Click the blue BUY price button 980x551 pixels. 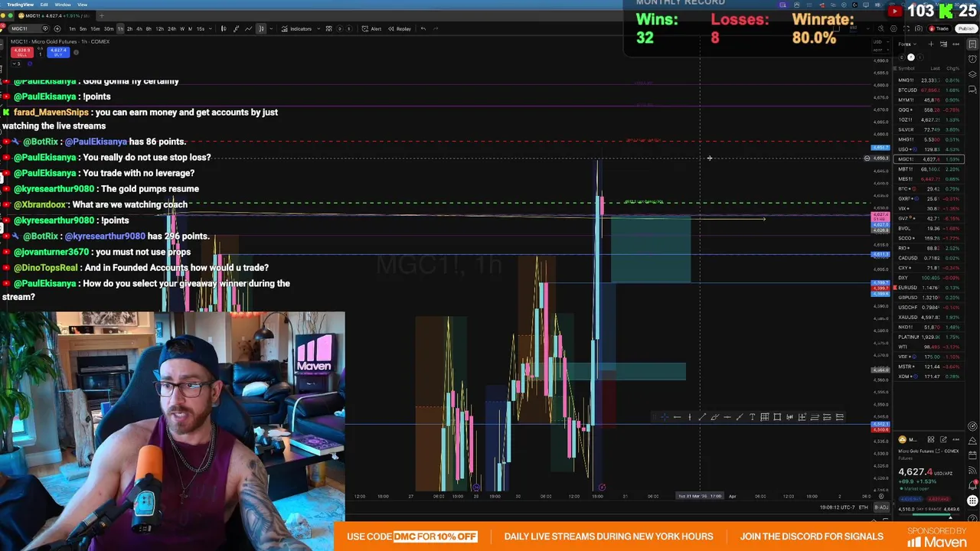tap(58, 52)
